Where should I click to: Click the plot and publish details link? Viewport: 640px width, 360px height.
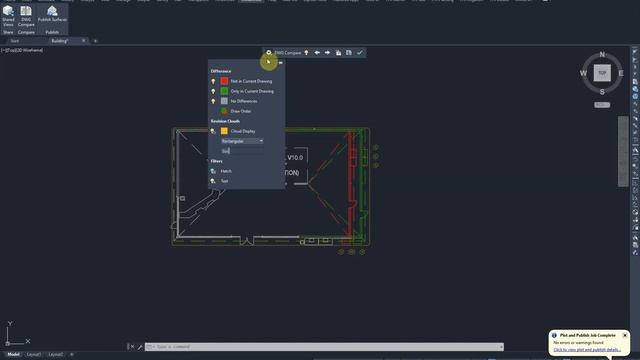[587, 350]
